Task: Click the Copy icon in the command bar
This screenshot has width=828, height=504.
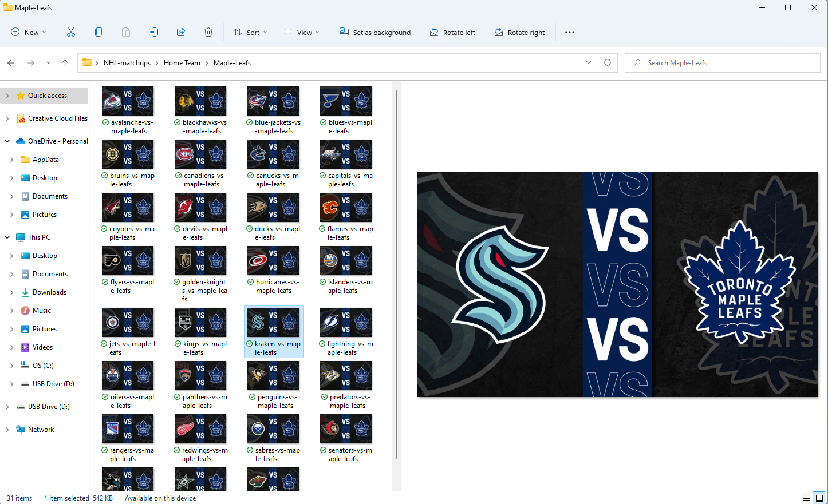Action: 98,32
